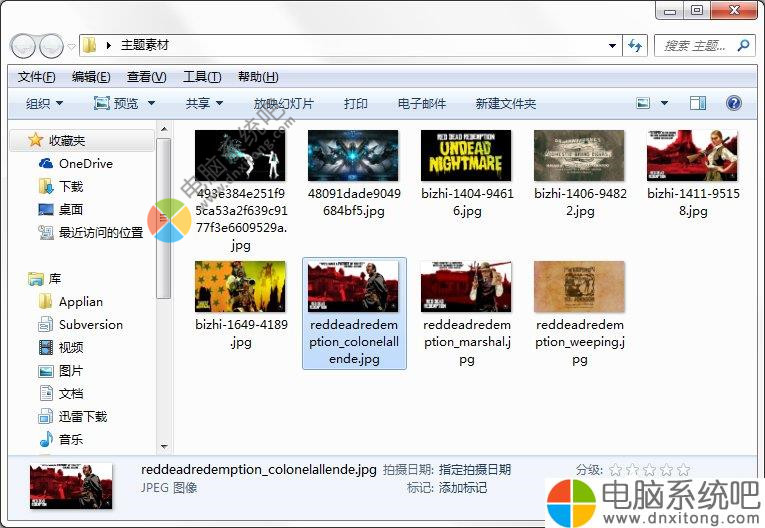Select reddeadredemption_colonelallende.jpg thumbnail

click(354, 286)
